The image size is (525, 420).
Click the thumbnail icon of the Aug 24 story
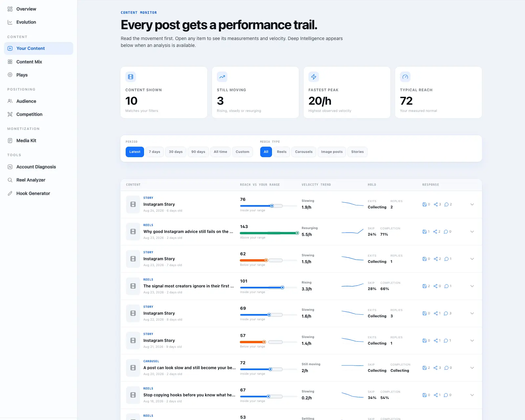coord(133,204)
